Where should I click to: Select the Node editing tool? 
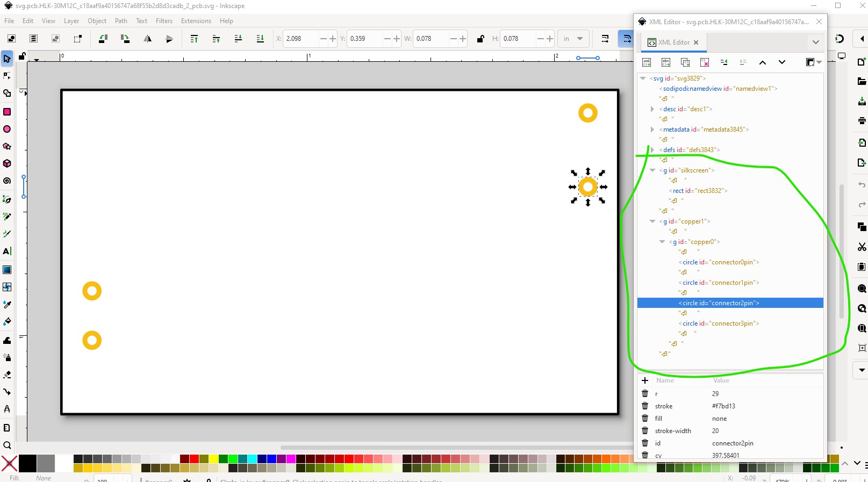7,76
